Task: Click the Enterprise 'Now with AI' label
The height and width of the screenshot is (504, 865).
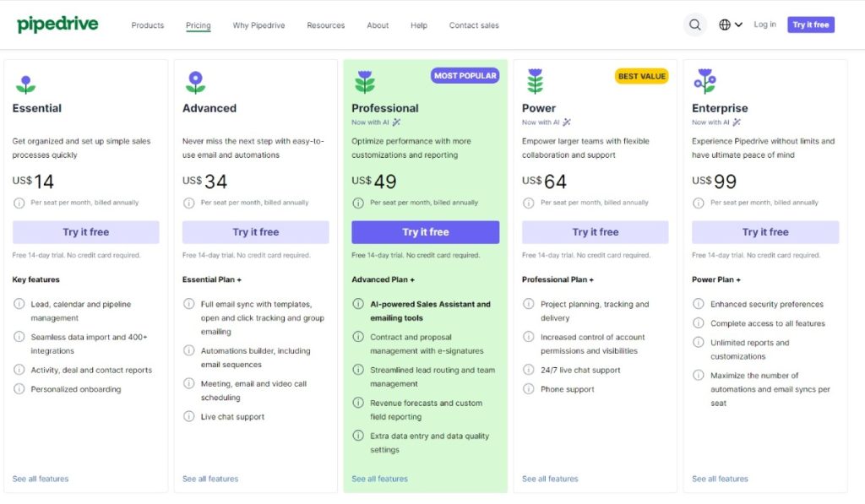Action: click(716, 122)
